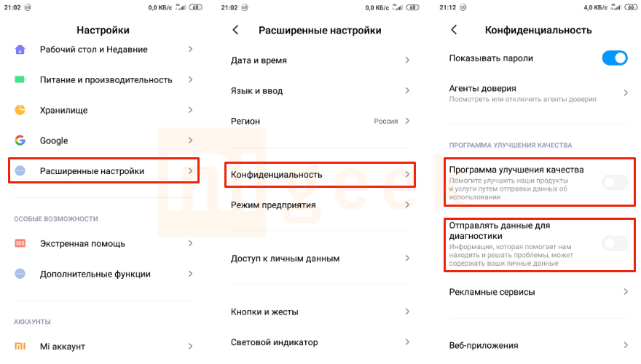Click the SOS icon for Экстренная помощь
This screenshot has height=364, width=641.
pyautogui.click(x=20, y=243)
